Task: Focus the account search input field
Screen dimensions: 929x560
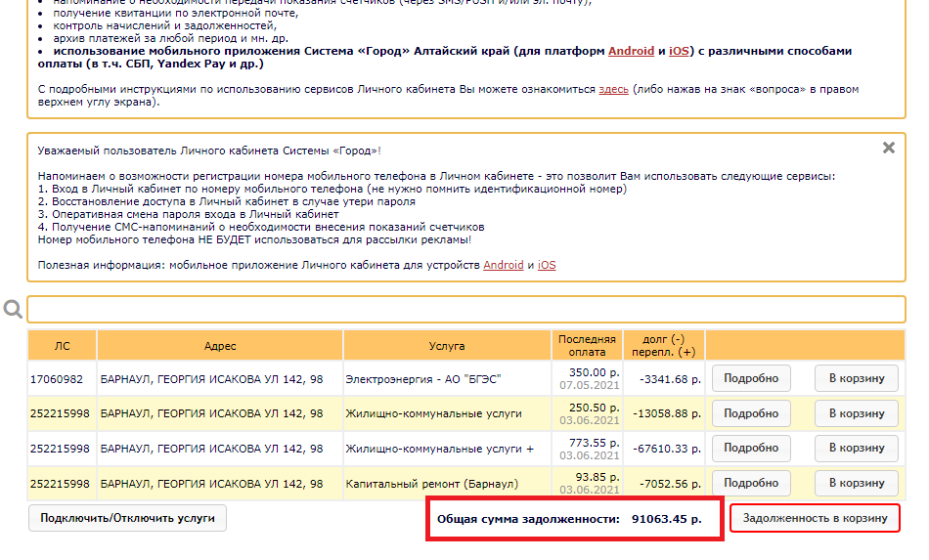Action: pos(466,310)
